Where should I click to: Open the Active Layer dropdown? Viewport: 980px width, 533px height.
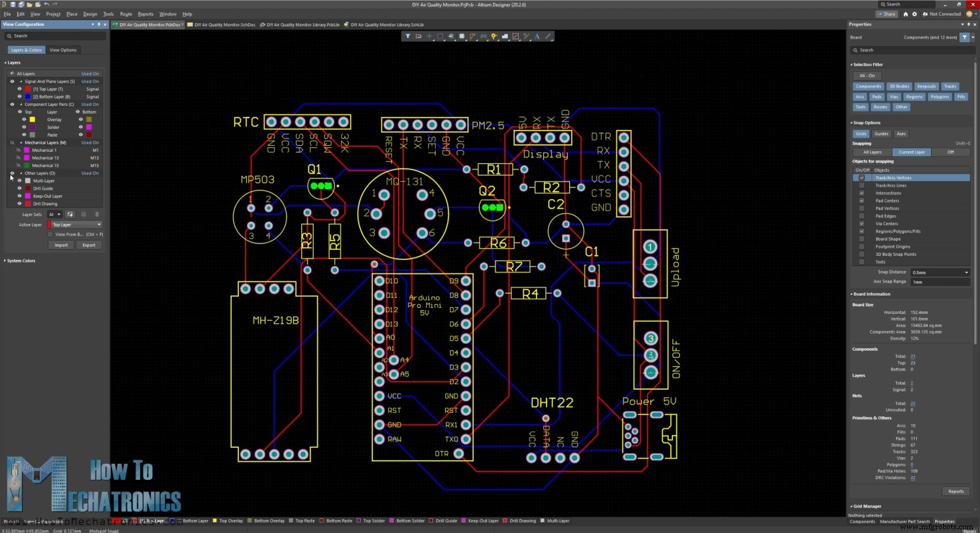[x=76, y=225]
